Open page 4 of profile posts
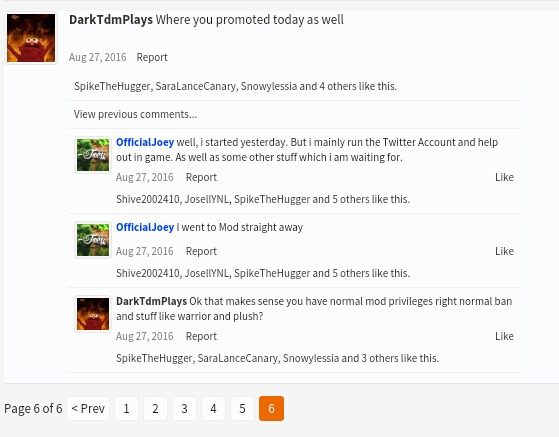Screen dimensions: 559x437 click(x=213, y=408)
